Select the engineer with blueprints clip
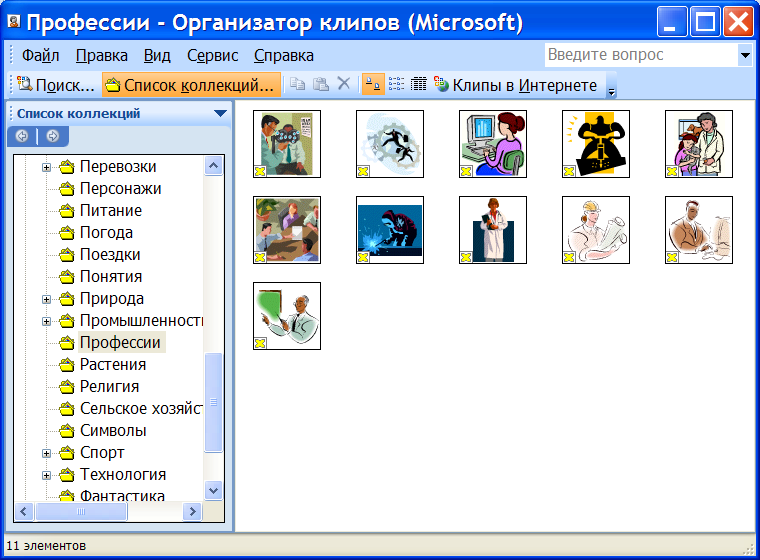The width and height of the screenshot is (760, 560). [x=596, y=230]
